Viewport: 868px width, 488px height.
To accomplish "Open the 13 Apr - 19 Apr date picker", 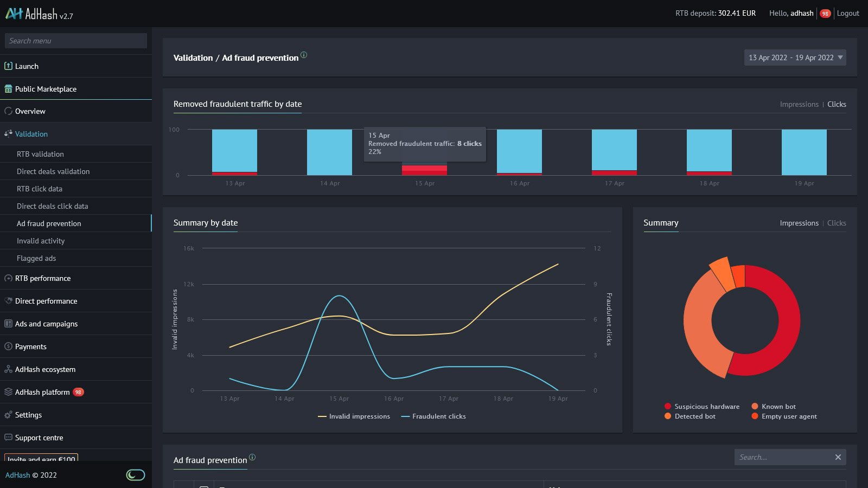I will pyautogui.click(x=795, y=57).
